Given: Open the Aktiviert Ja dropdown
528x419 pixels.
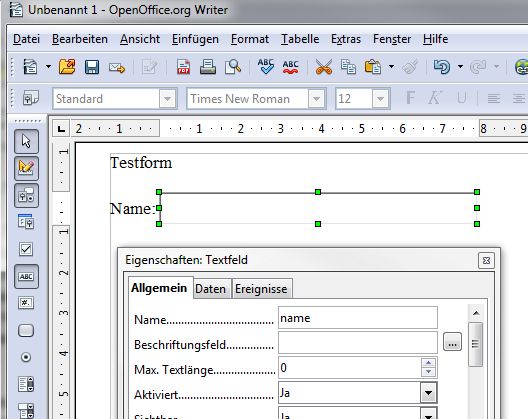Looking at the screenshot, I should click(428, 393).
